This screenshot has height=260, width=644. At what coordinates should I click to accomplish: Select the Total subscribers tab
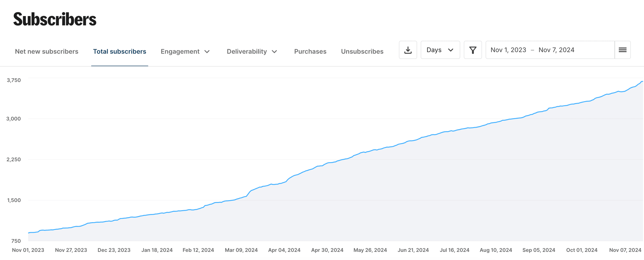(x=120, y=51)
